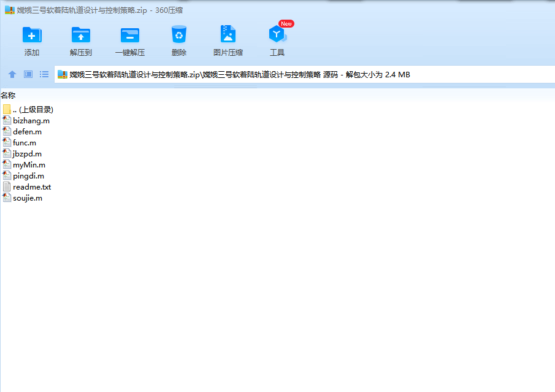555x392 pixels.
Task: Select the file bizhang.m
Action: tap(31, 121)
